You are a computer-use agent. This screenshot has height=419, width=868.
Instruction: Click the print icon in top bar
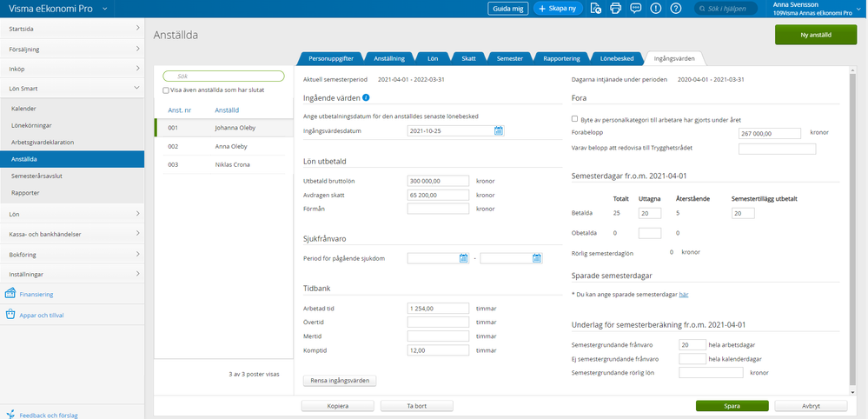tap(616, 9)
